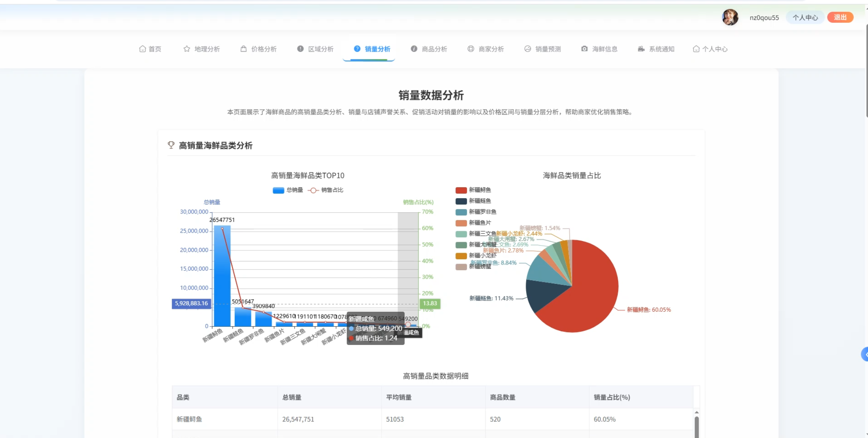
Task: Click the 高销量品类数据明细 table title
Action: (x=436, y=376)
